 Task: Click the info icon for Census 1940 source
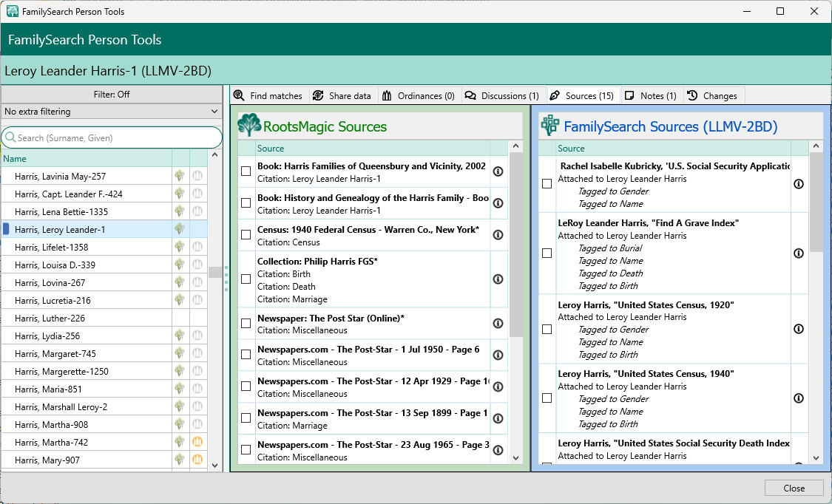[498, 235]
